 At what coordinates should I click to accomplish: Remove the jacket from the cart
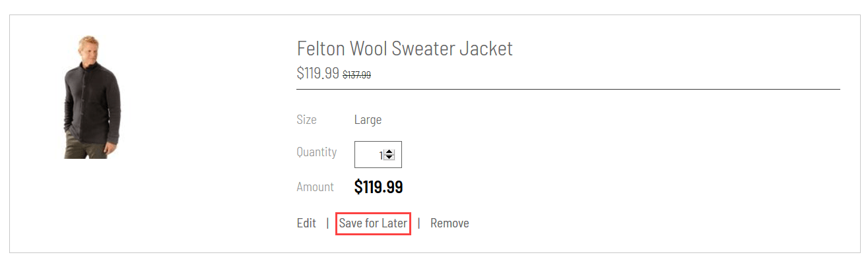(x=450, y=223)
